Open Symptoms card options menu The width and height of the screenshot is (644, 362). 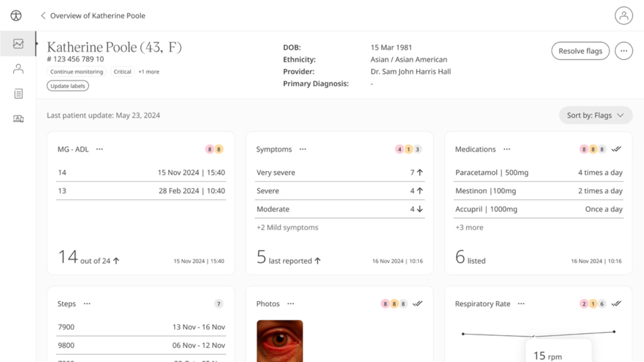click(303, 149)
